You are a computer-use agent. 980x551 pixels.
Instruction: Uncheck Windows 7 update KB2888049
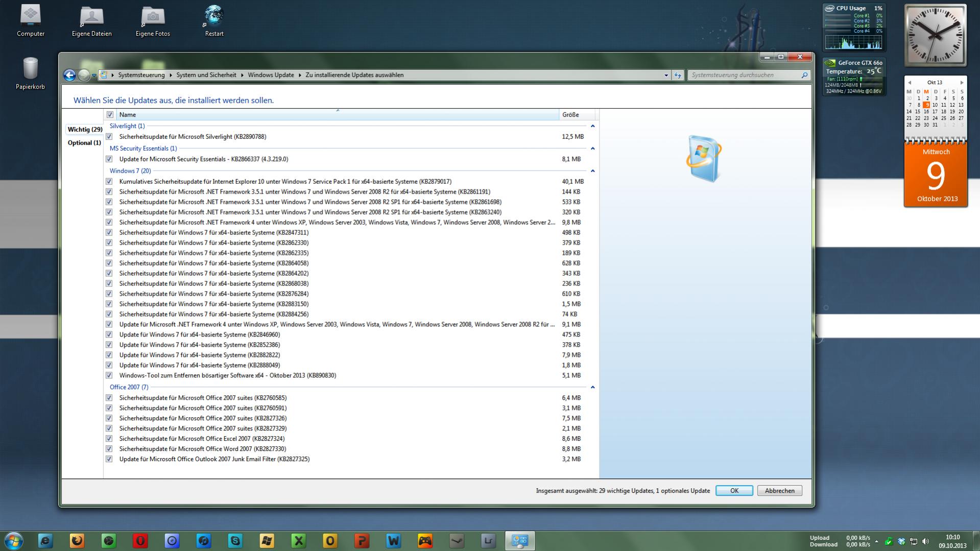coord(109,366)
